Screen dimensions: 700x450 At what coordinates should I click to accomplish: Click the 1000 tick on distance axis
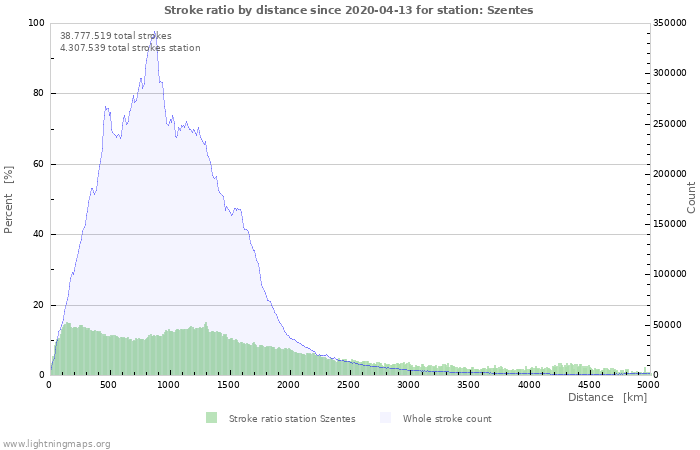tap(169, 385)
